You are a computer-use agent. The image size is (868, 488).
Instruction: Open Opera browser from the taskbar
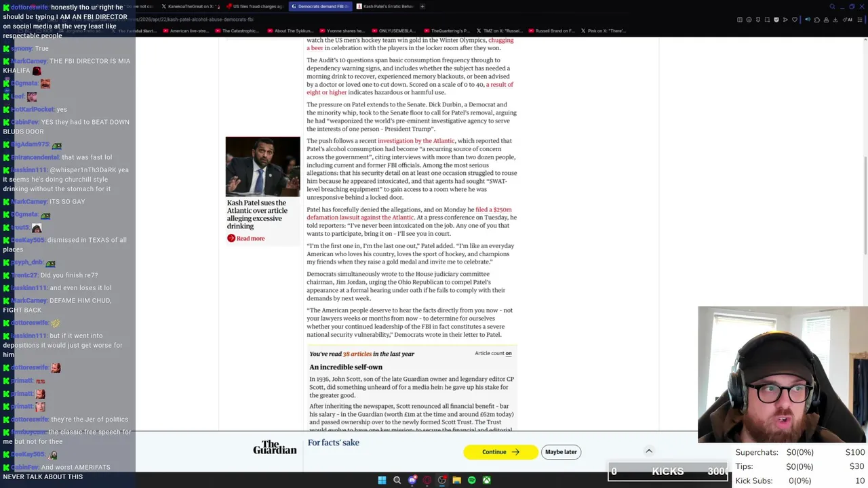click(x=427, y=480)
